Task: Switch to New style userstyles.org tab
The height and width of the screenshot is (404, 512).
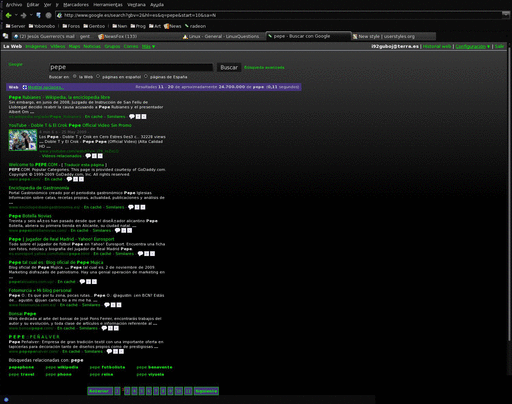Action: click(393, 36)
